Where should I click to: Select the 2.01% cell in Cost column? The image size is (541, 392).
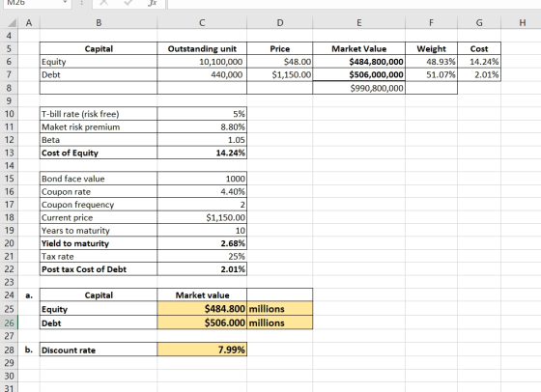point(479,74)
